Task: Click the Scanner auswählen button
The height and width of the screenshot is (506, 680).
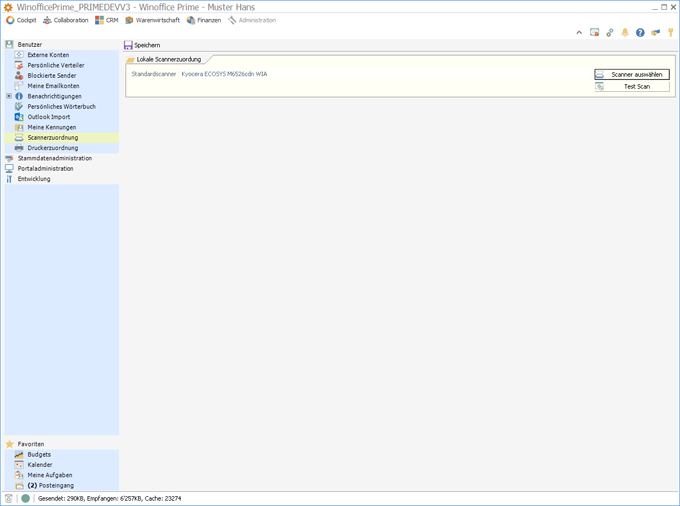Action: [631, 75]
